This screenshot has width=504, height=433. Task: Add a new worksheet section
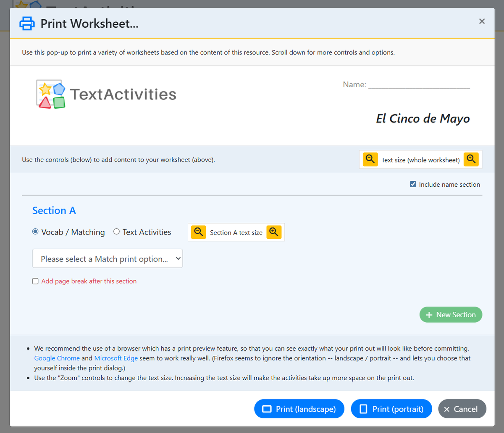[451, 314]
